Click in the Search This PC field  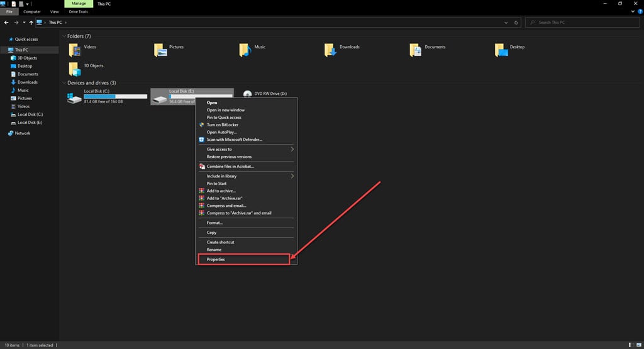click(x=582, y=23)
